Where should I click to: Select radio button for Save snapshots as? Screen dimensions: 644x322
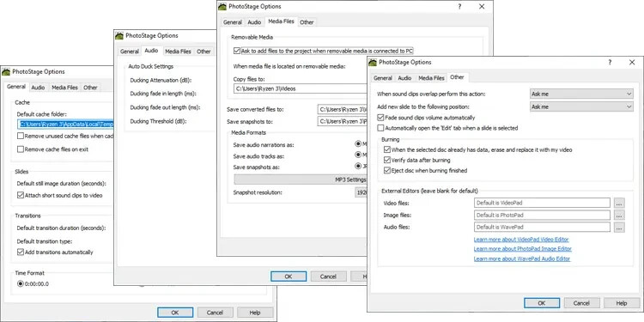click(358, 167)
